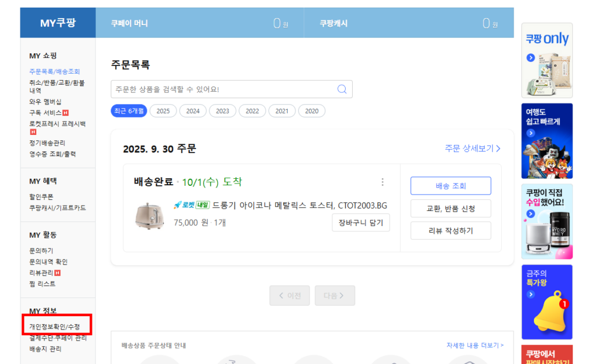Open the three-dot menu on the order
Screen dimensions: 599x364
pyautogui.click(x=383, y=182)
